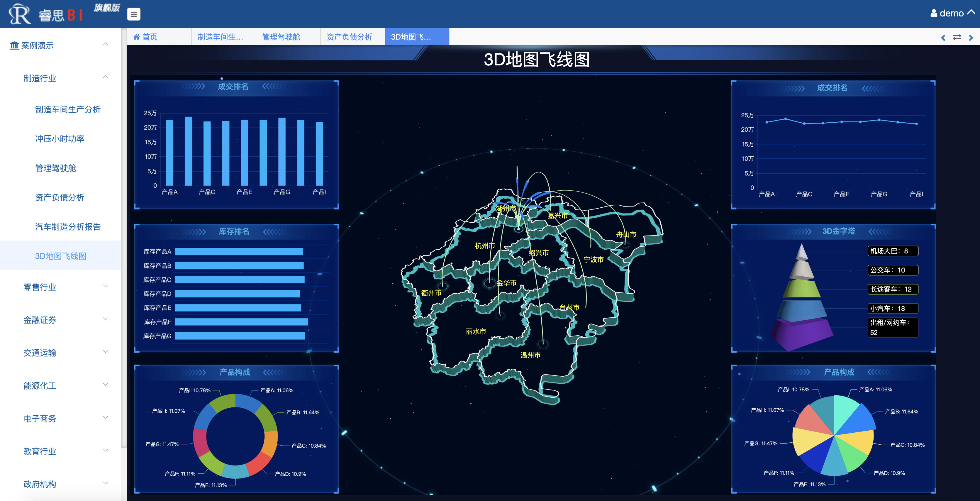Click the 台州市 label on map

[x=569, y=307]
